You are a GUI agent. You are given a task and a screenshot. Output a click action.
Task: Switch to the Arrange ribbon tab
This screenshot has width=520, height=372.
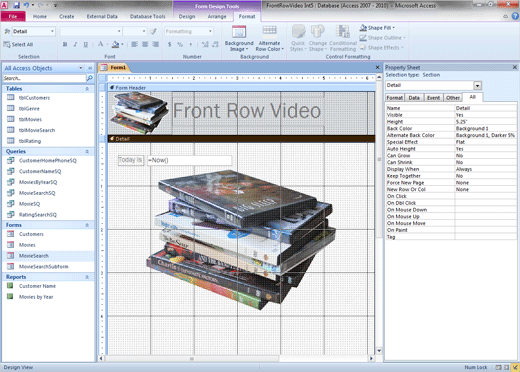(x=217, y=16)
